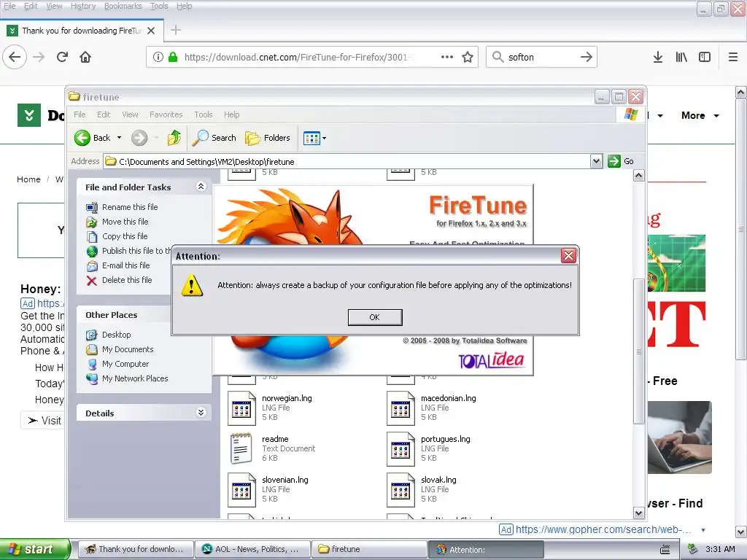
Task: Open the Firefox hamburger menu
Action: pyautogui.click(x=733, y=57)
